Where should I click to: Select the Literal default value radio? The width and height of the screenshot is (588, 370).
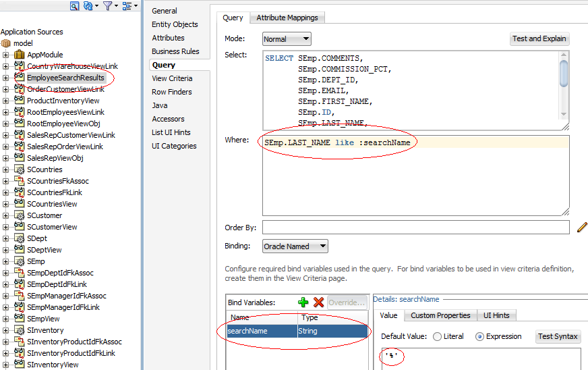pos(437,336)
